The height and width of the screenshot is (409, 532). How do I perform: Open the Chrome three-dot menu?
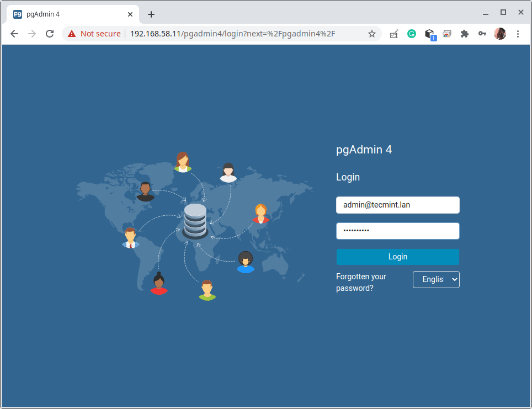(518, 34)
